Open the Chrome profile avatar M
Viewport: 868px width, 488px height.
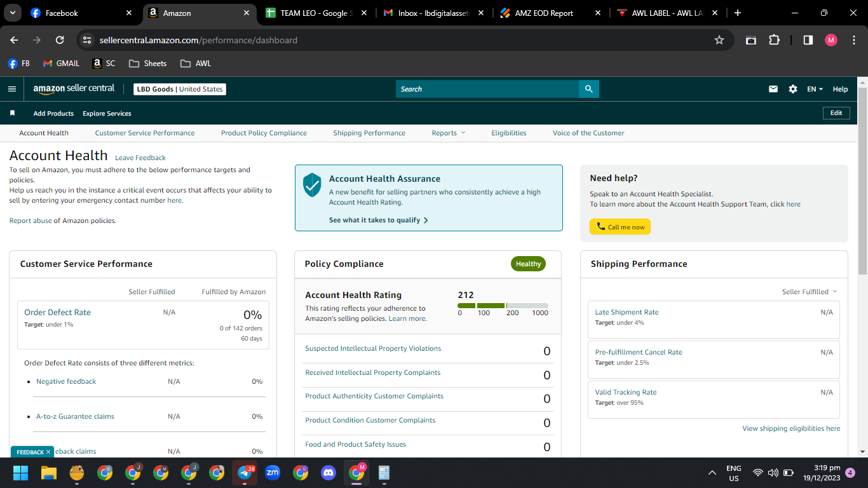(831, 40)
